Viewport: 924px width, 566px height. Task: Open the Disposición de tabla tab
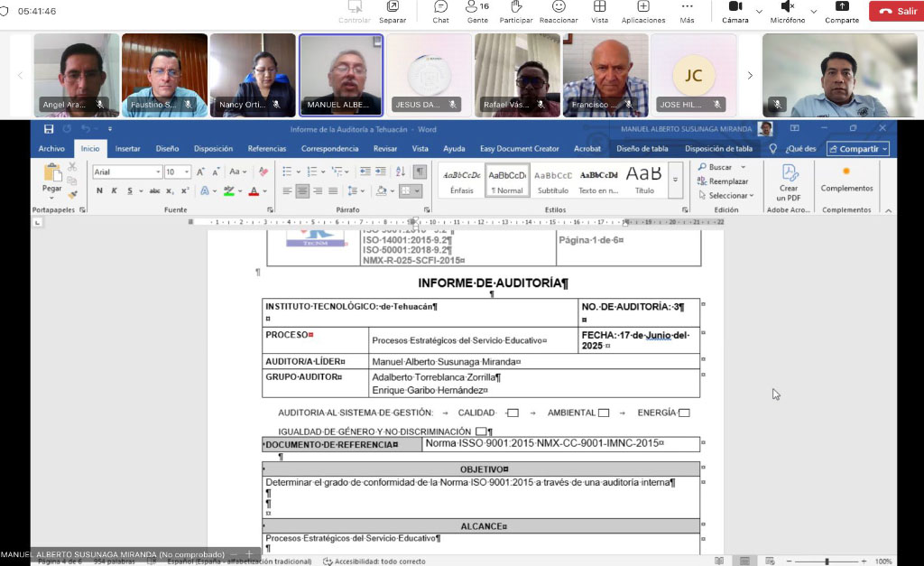pos(718,149)
